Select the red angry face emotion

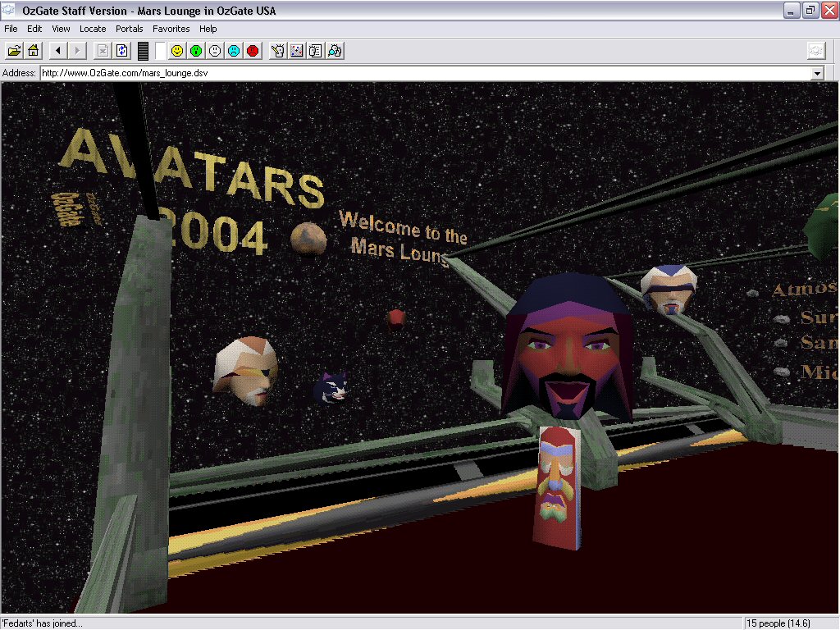pyautogui.click(x=253, y=51)
